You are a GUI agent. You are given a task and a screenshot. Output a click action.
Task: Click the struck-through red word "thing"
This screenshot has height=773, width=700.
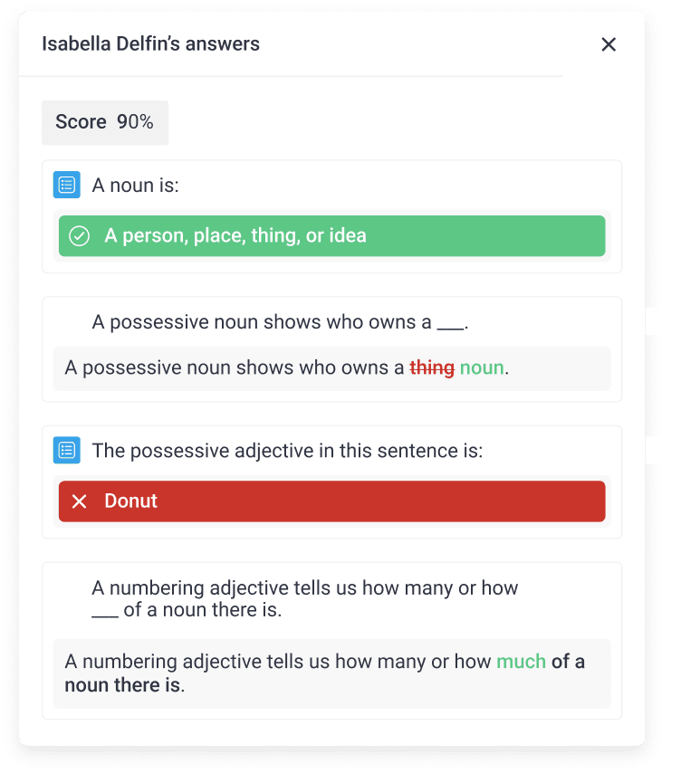pos(431,368)
